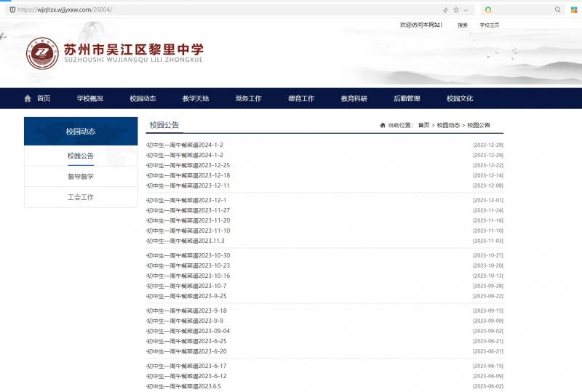Open the 学校概况 menu
Image resolution: width=582 pixels, height=392 pixels.
tap(89, 98)
